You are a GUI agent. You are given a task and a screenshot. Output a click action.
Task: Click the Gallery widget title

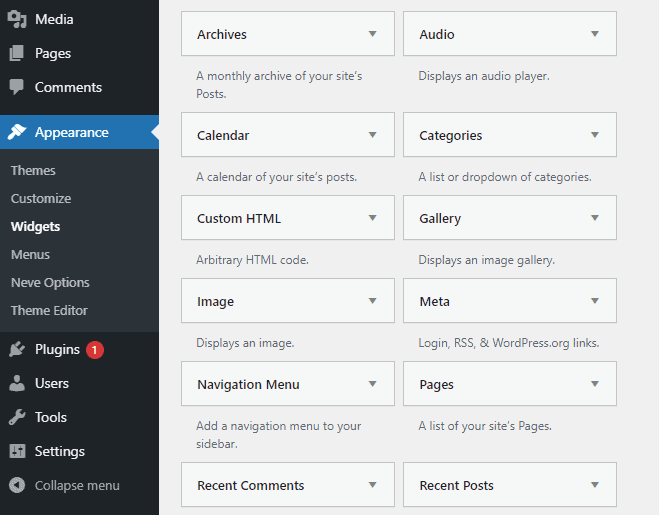pyautogui.click(x=440, y=218)
